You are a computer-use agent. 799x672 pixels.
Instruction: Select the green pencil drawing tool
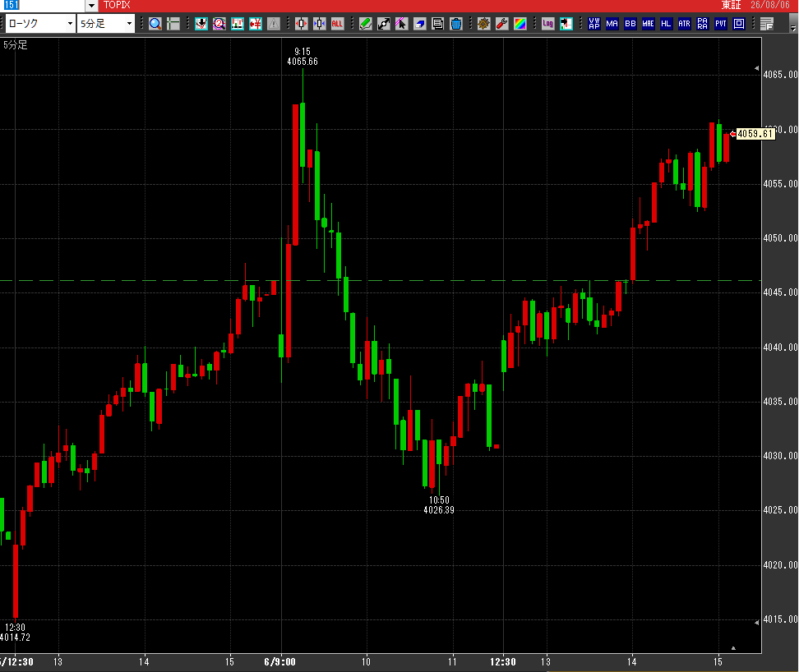click(365, 24)
